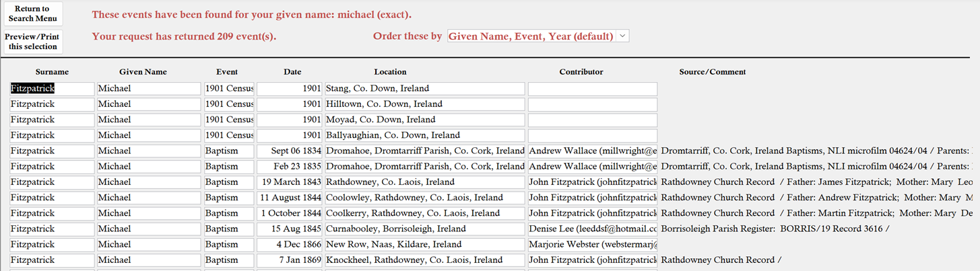Click the Sept 06 1834 date field
The height and width of the screenshot is (271, 980).
(289, 151)
